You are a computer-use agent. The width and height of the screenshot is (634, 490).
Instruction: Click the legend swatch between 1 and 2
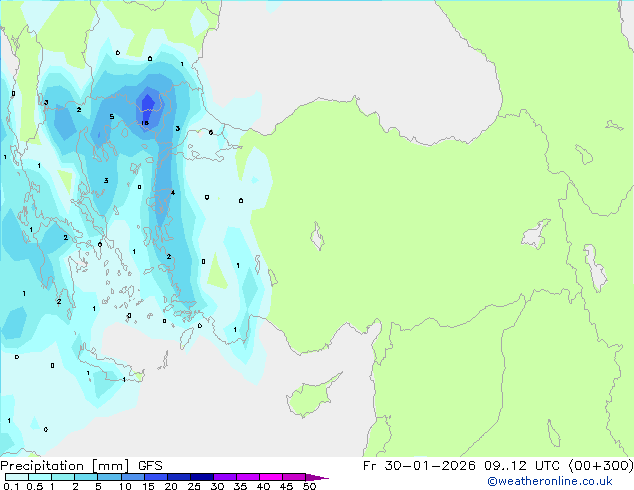63,477
